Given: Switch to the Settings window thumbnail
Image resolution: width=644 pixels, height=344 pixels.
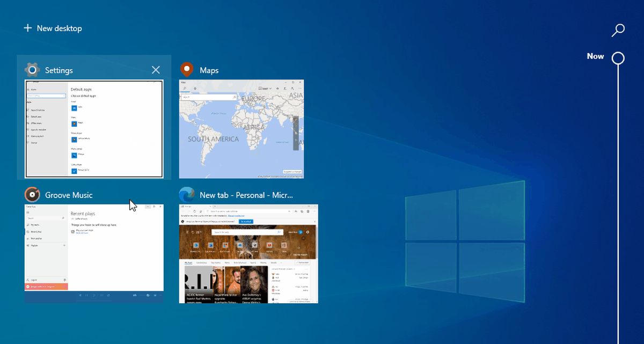Looking at the screenshot, I should point(94,129).
